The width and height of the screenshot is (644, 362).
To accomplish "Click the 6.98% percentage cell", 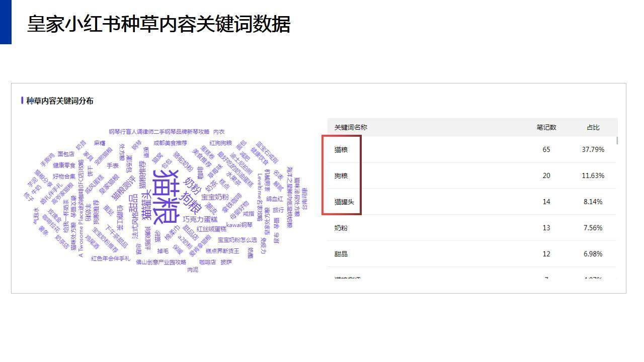I will 593,254.
